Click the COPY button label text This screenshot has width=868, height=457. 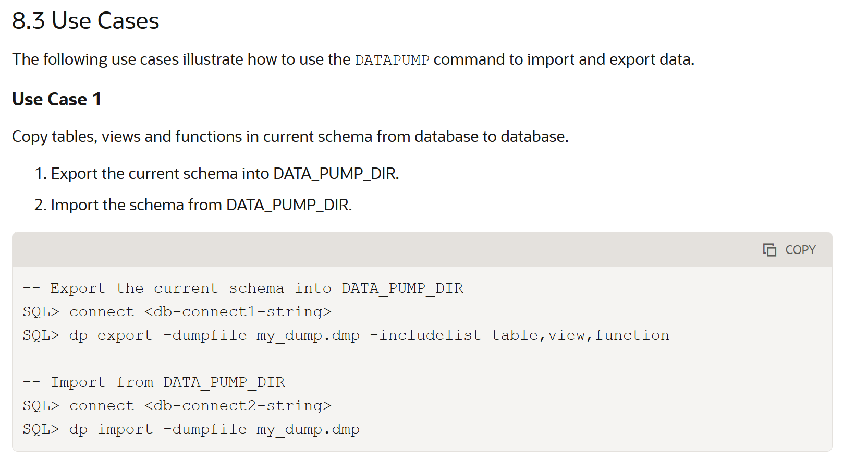coord(800,250)
